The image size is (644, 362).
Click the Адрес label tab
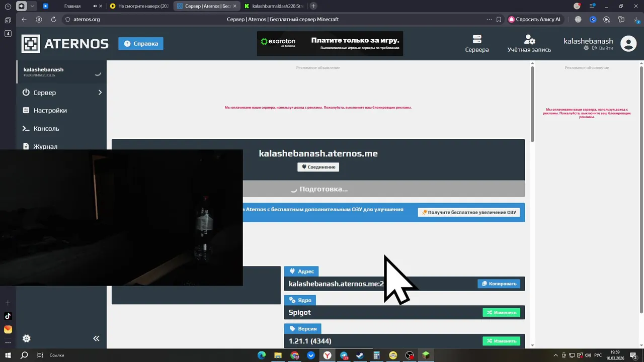(x=301, y=271)
